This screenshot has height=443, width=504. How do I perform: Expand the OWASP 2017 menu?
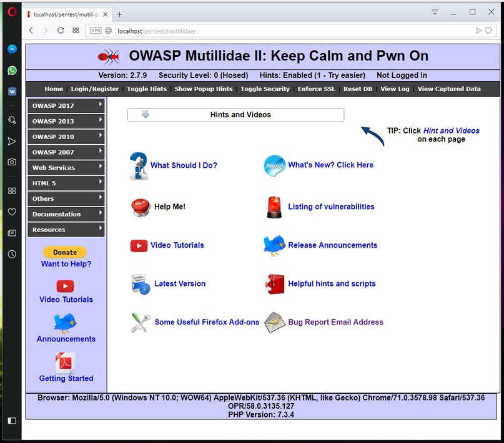pyautogui.click(x=66, y=105)
